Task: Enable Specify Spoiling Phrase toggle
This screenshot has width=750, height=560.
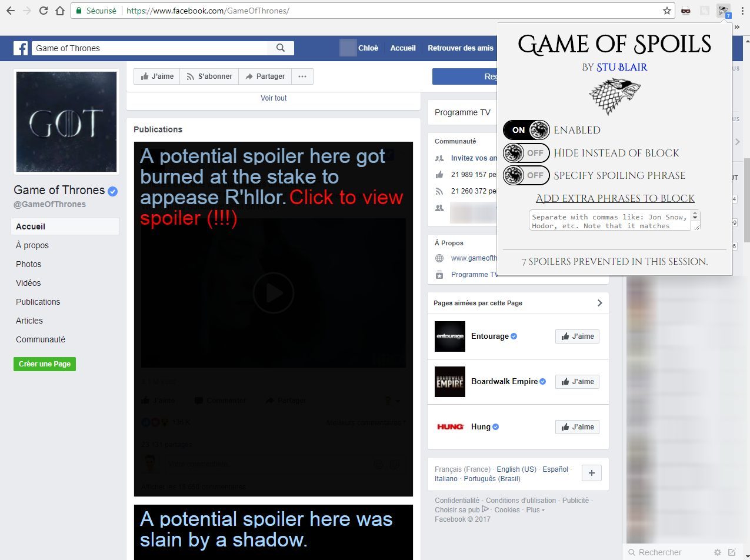Action: pos(526,175)
